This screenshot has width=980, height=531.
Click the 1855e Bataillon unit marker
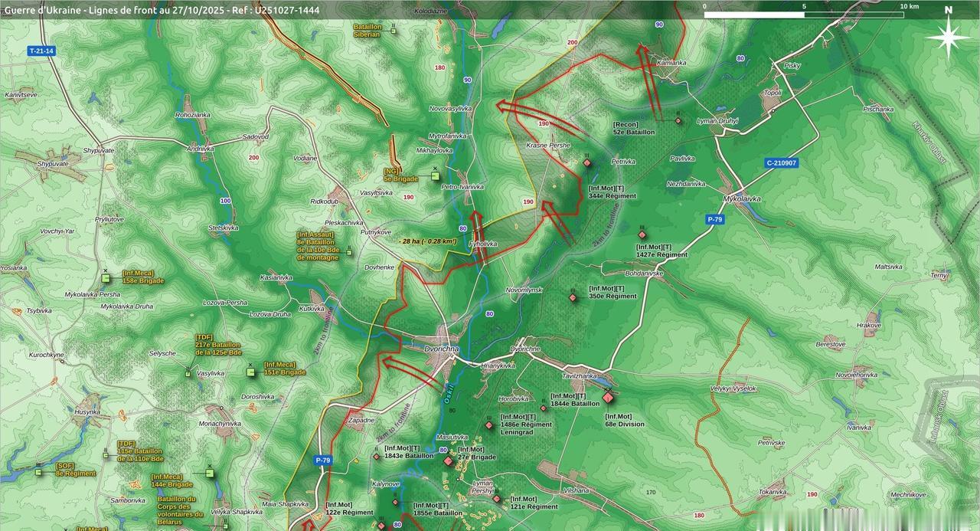(x=396, y=503)
